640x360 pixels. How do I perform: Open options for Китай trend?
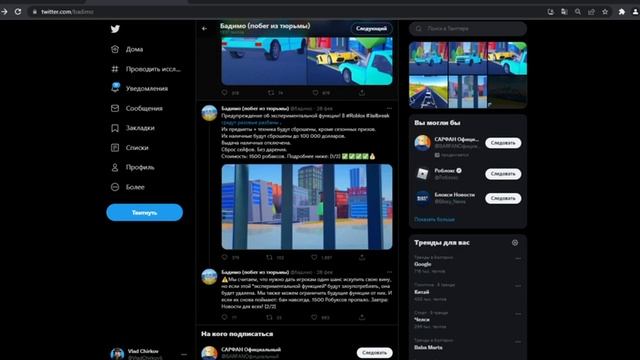tap(518, 286)
